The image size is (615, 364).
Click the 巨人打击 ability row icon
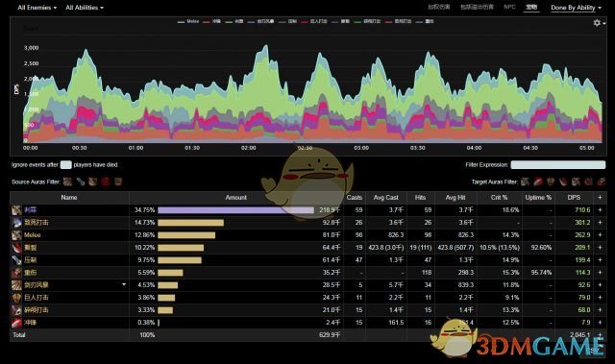16,298
